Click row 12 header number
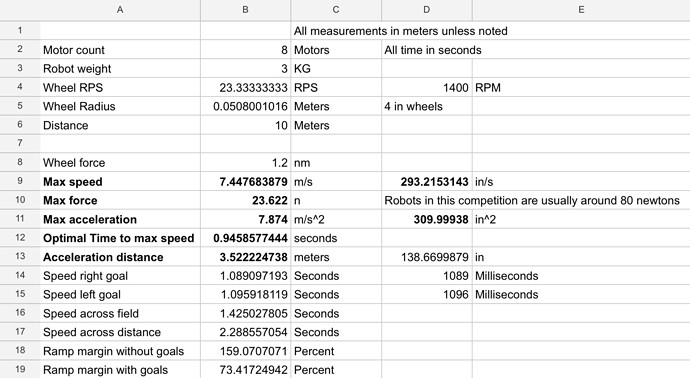Viewport: 690px width, 378px height. (20, 238)
